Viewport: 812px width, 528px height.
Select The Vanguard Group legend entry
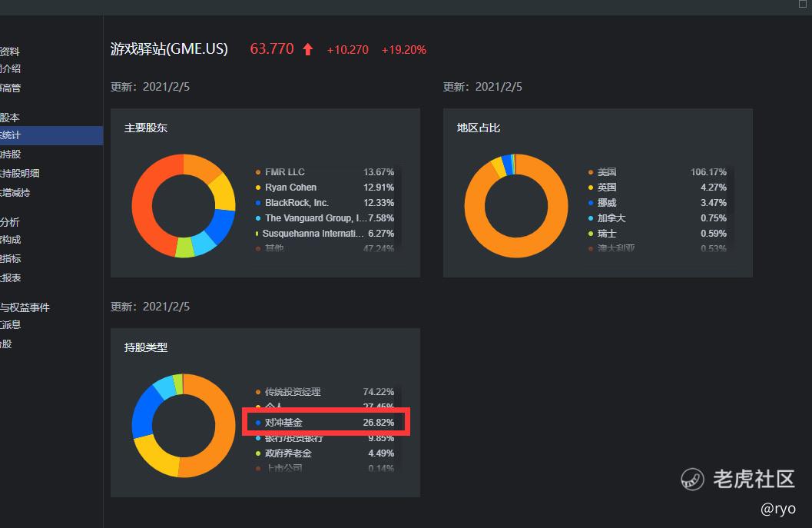pyautogui.click(x=316, y=218)
